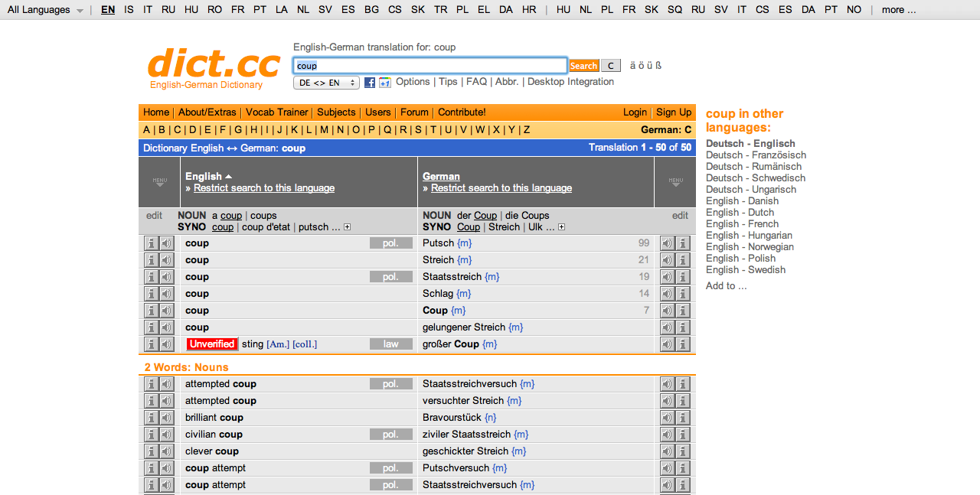Play German audio for großer Coup
The height and width of the screenshot is (495, 980).
point(668,344)
